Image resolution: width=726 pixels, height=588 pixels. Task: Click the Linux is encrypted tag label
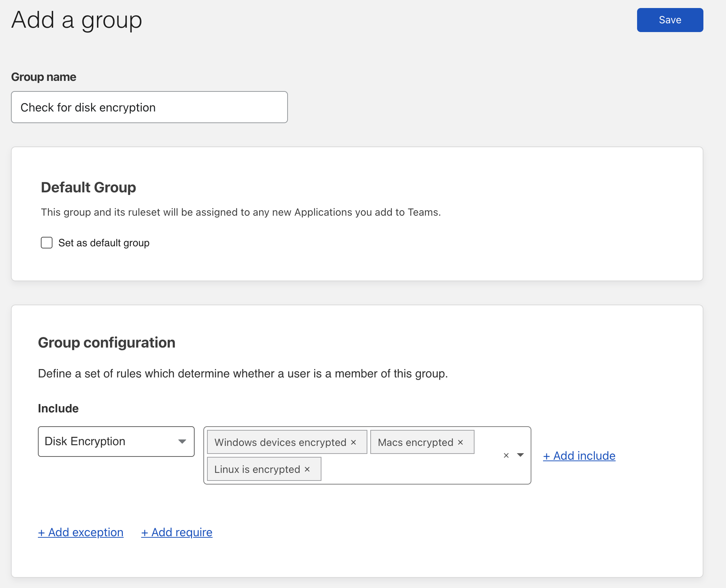pos(257,469)
